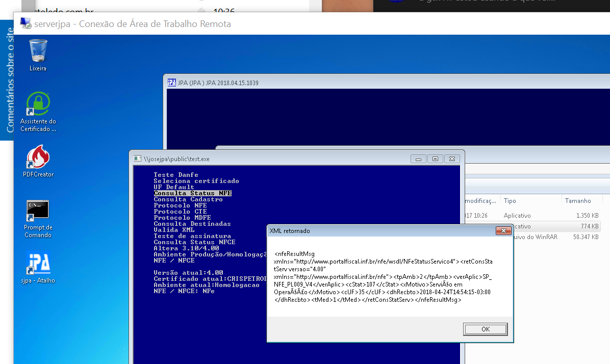Click the JPA window title icon
The height and width of the screenshot is (364, 610).
point(172,83)
